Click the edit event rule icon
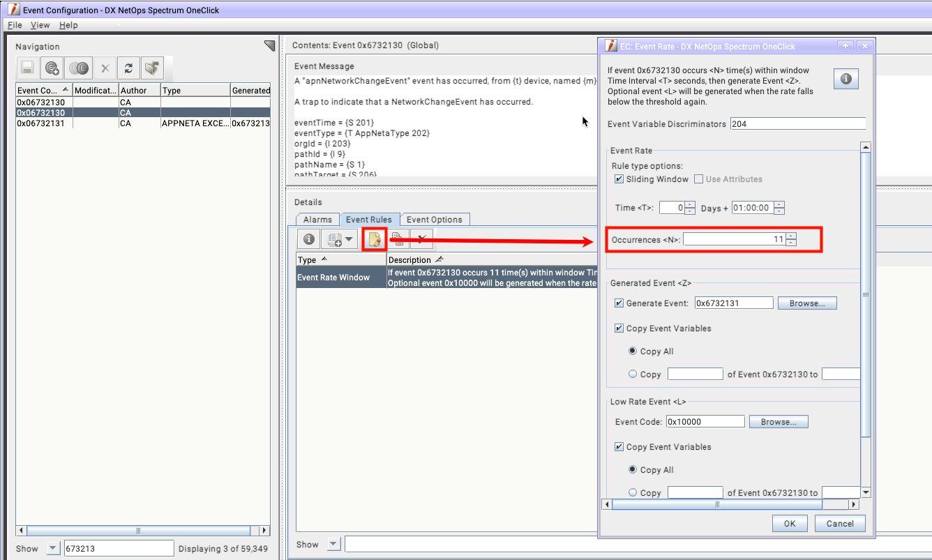932x560 pixels. tap(375, 239)
